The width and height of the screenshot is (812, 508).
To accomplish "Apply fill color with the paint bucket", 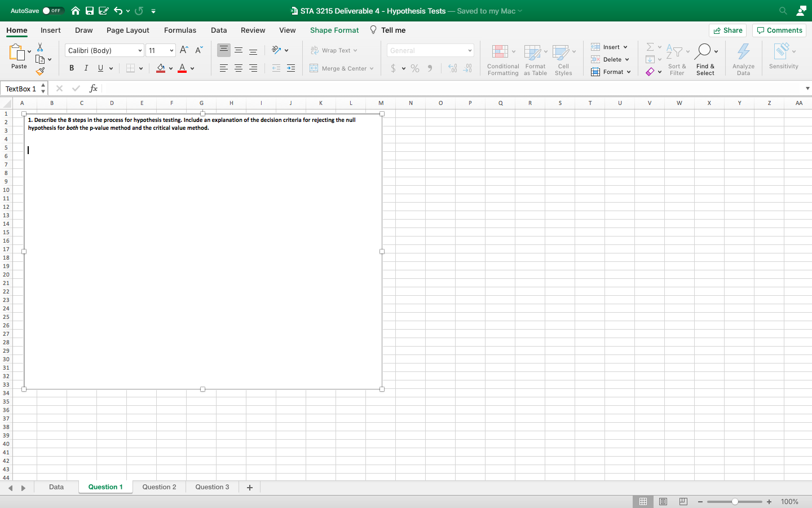I will click(161, 68).
